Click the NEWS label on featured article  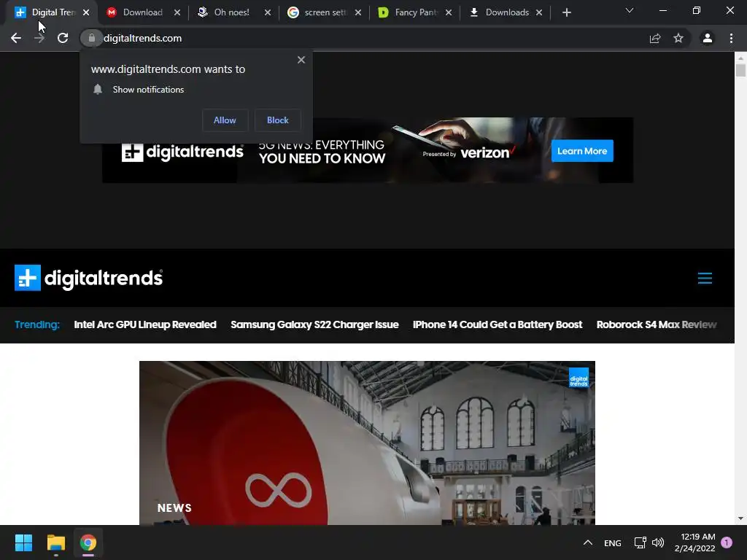click(x=174, y=508)
